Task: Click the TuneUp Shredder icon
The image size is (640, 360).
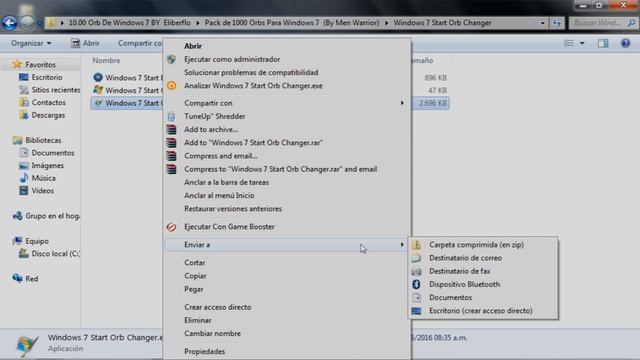Action: point(171,116)
